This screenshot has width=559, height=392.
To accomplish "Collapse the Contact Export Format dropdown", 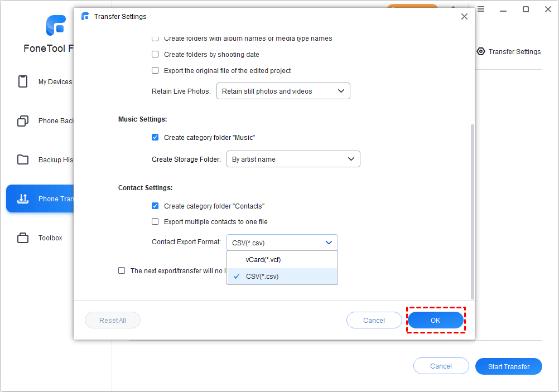I will [282, 243].
